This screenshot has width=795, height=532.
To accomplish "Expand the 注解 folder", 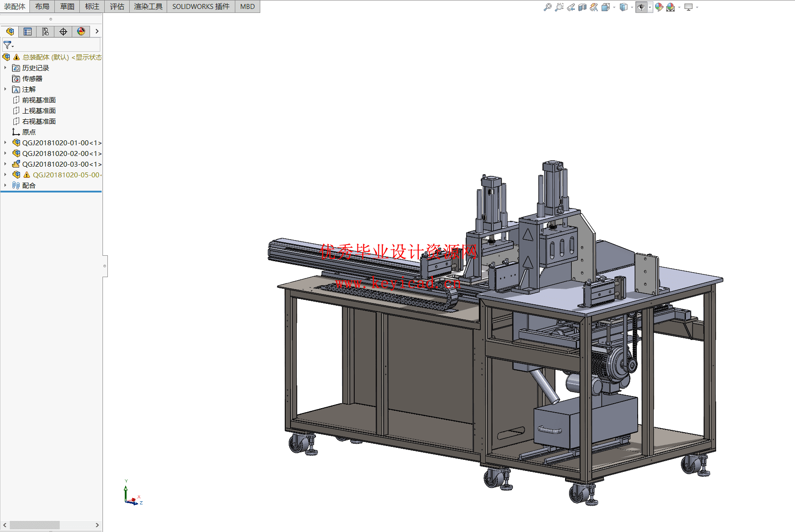I will click(x=5, y=89).
